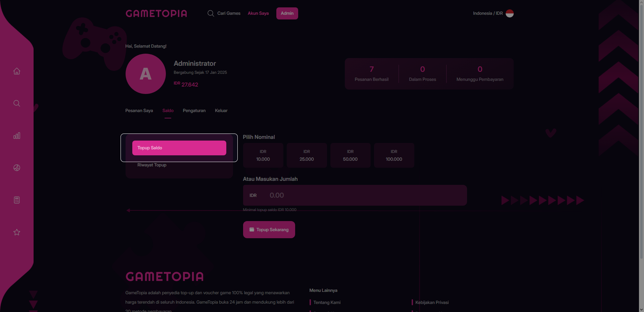The width and height of the screenshot is (644, 312).
Task: Click the Administrator name heading
Action: (x=195, y=63)
